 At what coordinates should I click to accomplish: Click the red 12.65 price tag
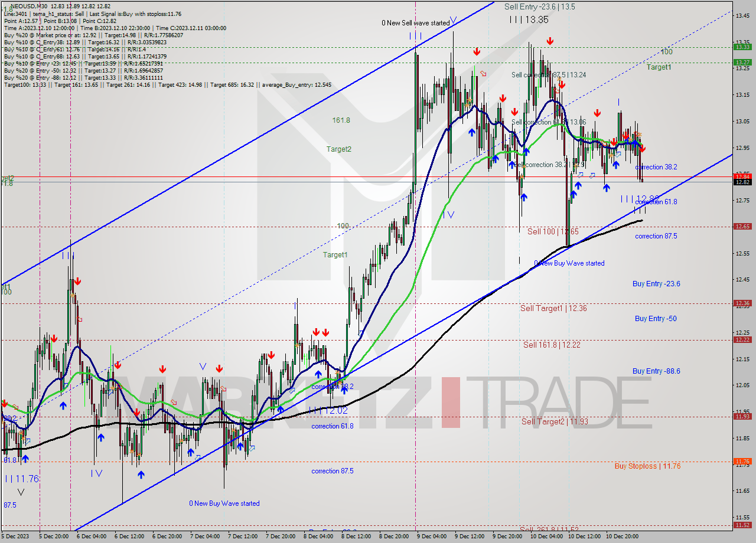coord(742,226)
